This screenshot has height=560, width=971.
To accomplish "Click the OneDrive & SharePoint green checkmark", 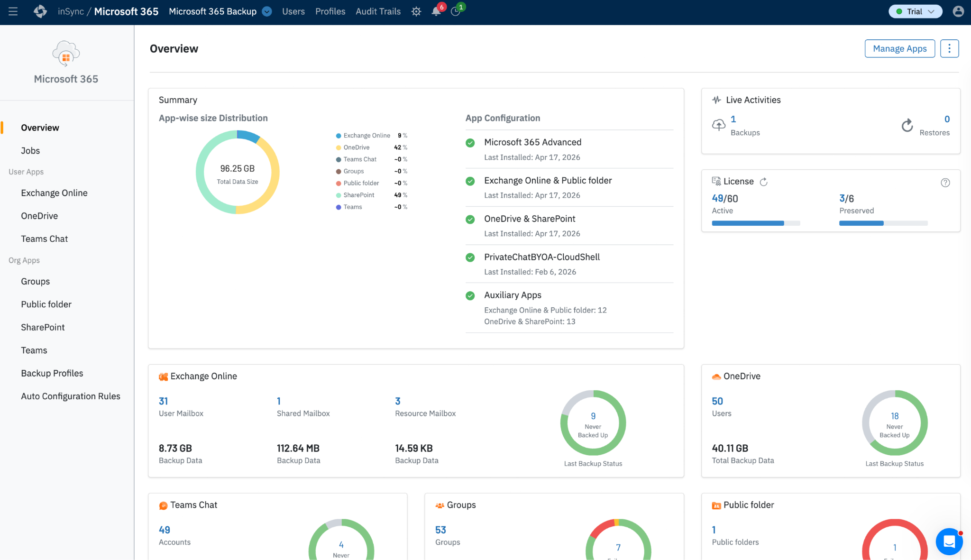I will [x=470, y=220].
